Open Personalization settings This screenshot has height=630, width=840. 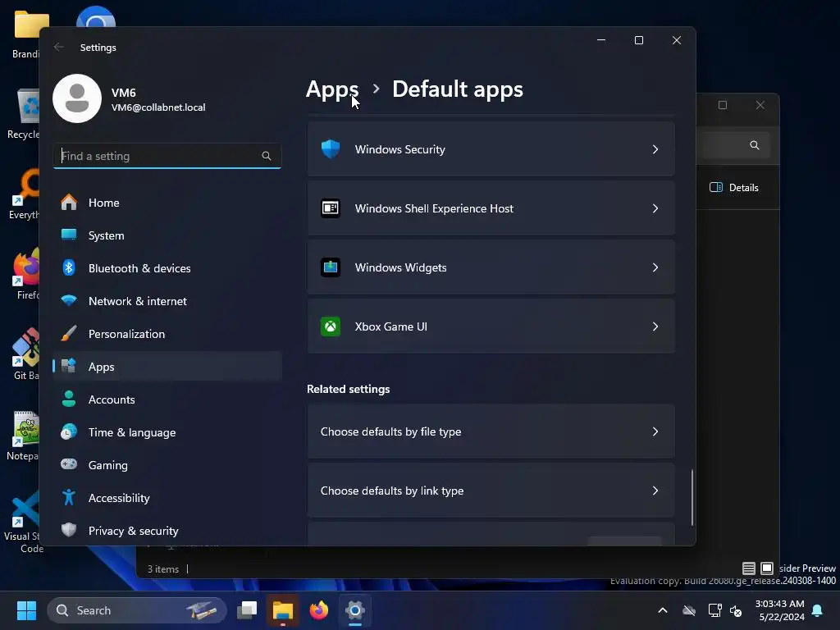[167, 334]
